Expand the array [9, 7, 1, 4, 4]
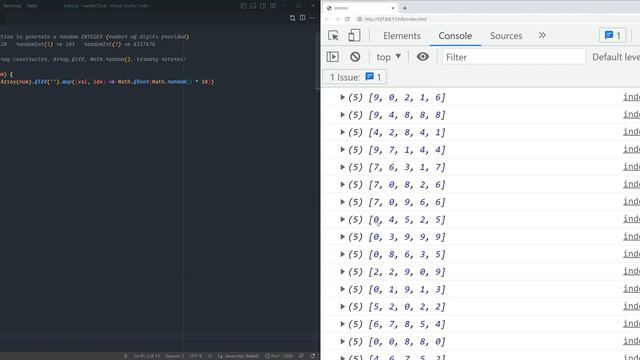 pos(342,149)
